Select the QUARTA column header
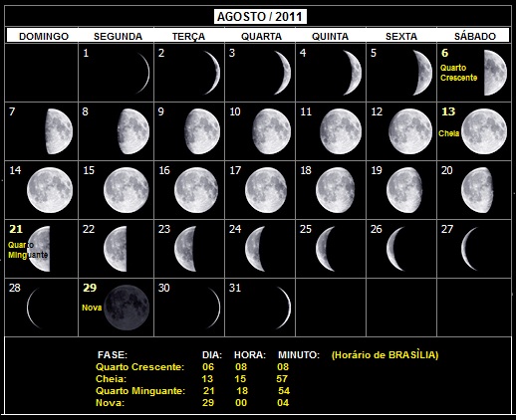The image size is (516, 420). [x=261, y=36]
